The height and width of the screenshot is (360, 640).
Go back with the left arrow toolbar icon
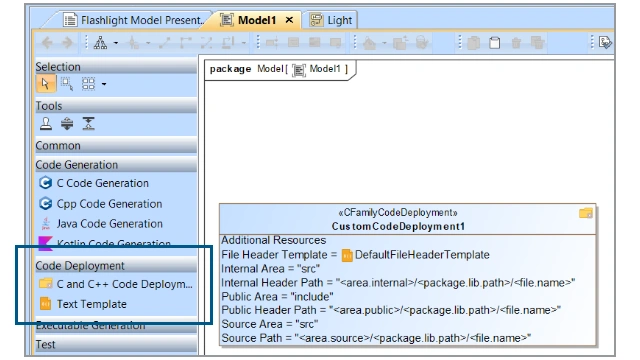(x=47, y=42)
